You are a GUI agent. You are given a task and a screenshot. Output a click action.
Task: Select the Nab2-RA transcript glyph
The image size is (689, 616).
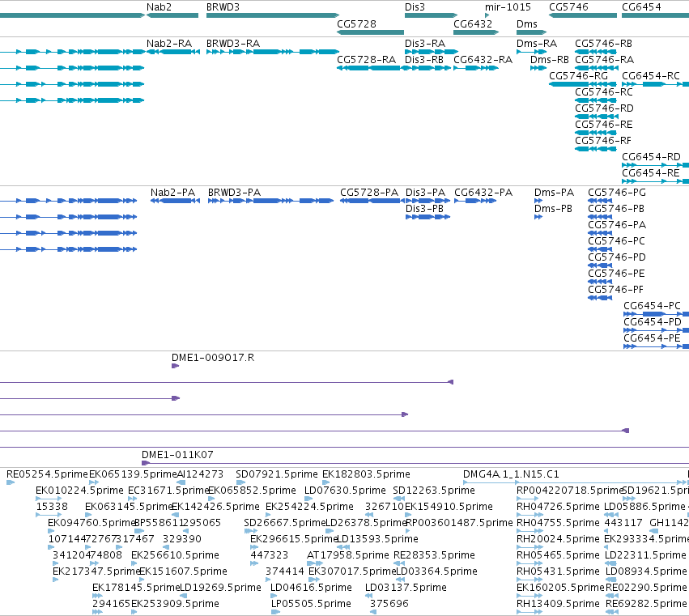(173, 52)
